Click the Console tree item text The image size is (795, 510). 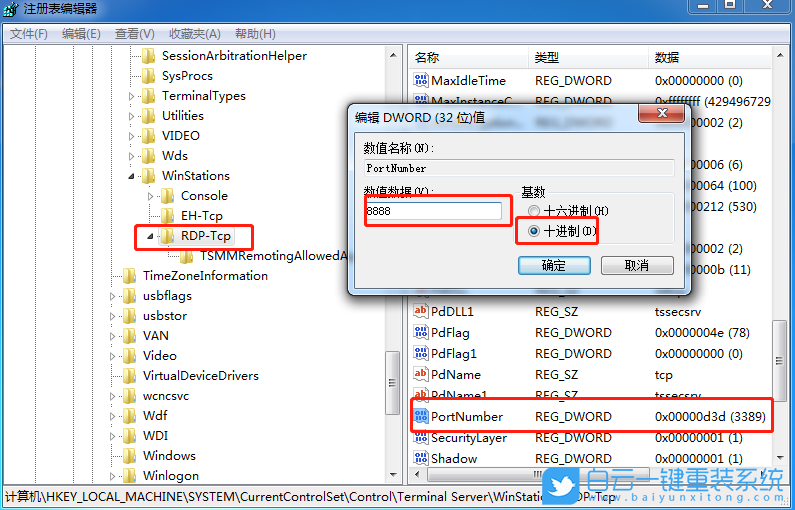point(204,196)
